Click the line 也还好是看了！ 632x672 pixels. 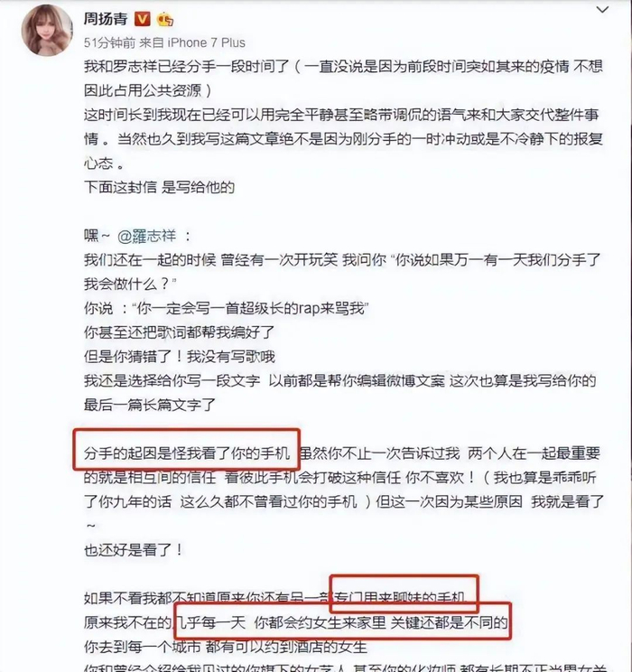[x=134, y=550]
